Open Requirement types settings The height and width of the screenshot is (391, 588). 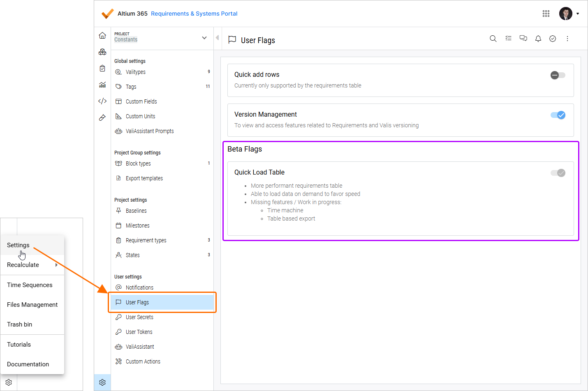[162, 240]
